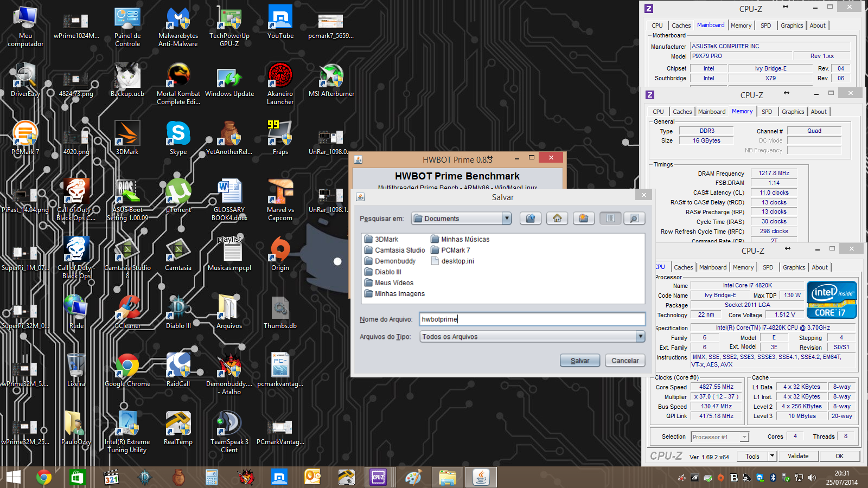Open Lixeira recycle bin icon
868x488 pixels.
click(x=76, y=370)
